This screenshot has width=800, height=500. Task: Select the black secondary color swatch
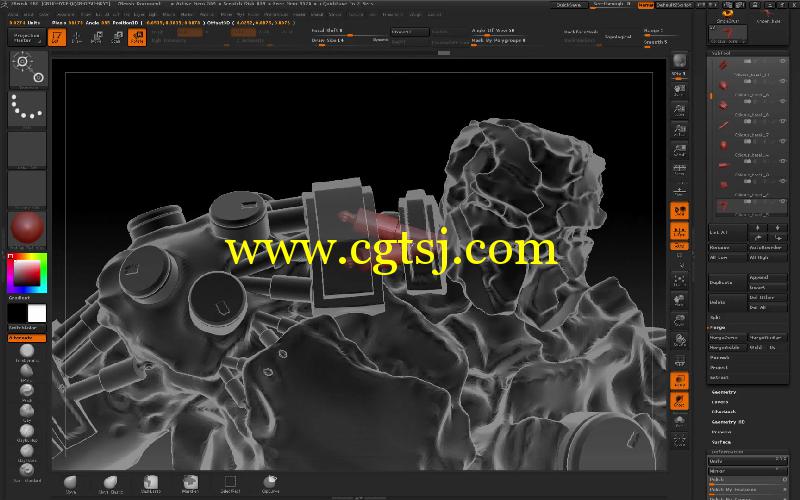[x=17, y=313]
